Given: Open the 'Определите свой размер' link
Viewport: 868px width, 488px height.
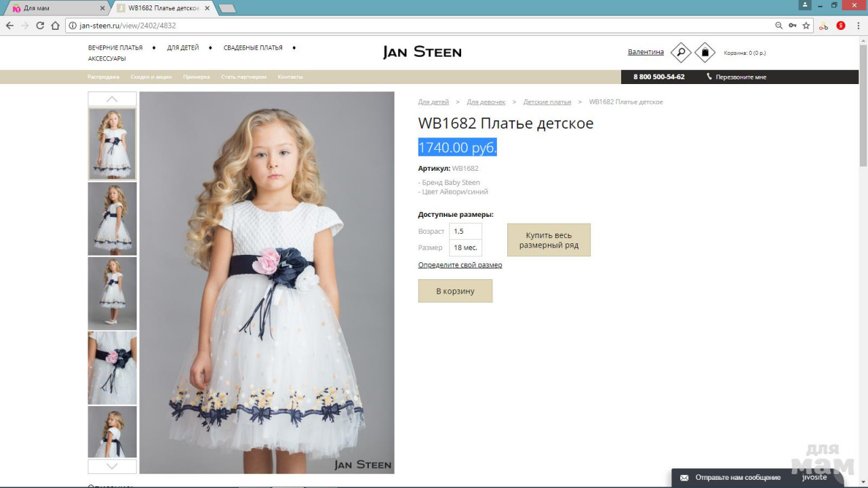Looking at the screenshot, I should [460, 265].
